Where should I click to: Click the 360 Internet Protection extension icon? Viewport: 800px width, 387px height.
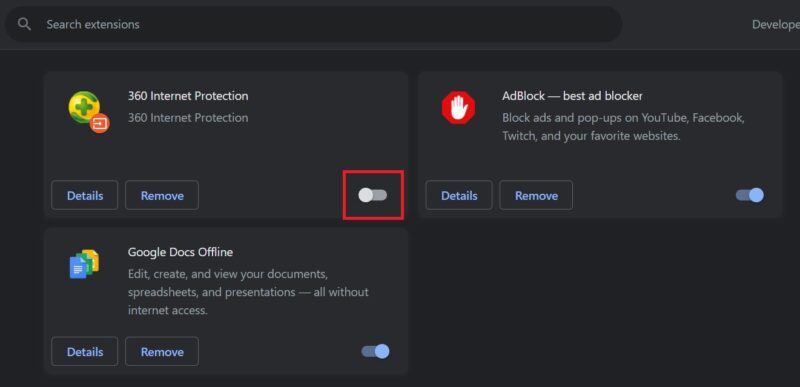click(88, 112)
